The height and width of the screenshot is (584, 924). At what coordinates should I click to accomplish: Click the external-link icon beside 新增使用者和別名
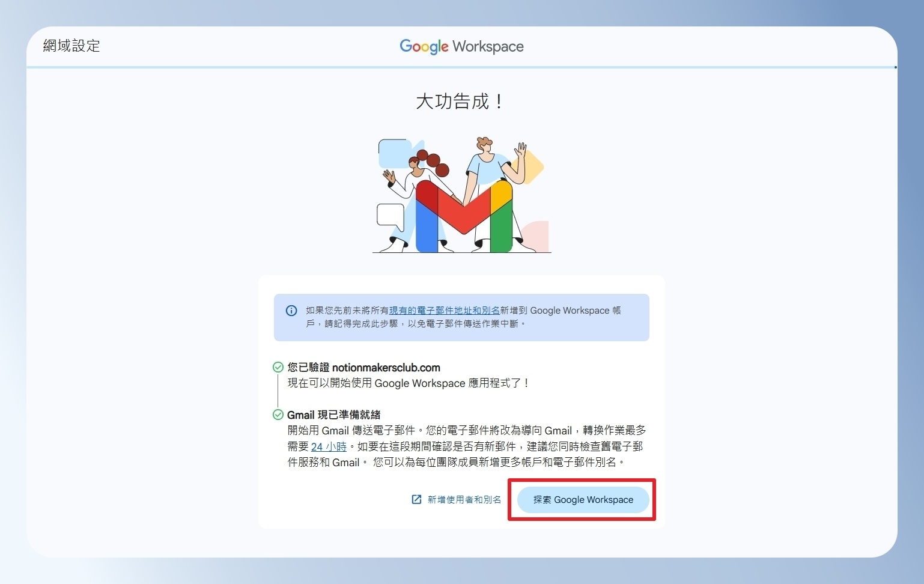[416, 499]
